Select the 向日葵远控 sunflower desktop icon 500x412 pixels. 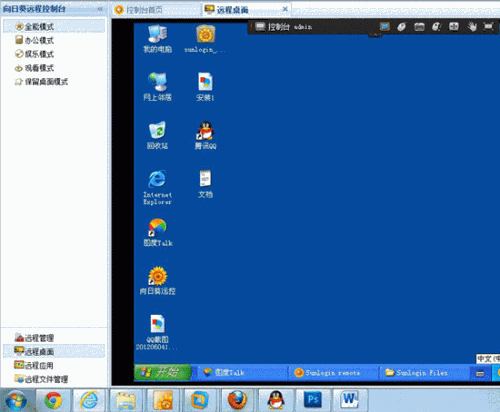158,281
